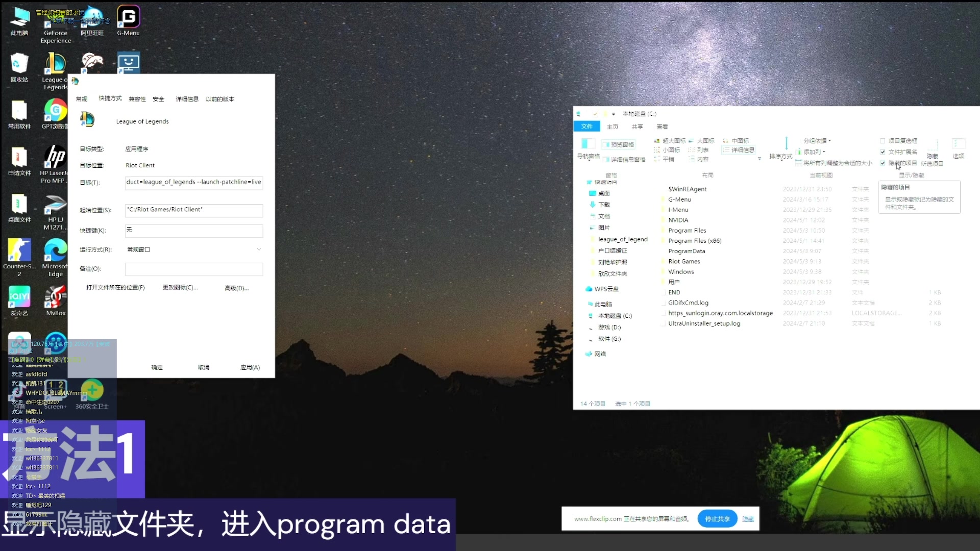Viewport: 980px width, 551px height.
Task: Toggle 详细信息窗格 in Explorer ribbon
Action: coord(624,160)
